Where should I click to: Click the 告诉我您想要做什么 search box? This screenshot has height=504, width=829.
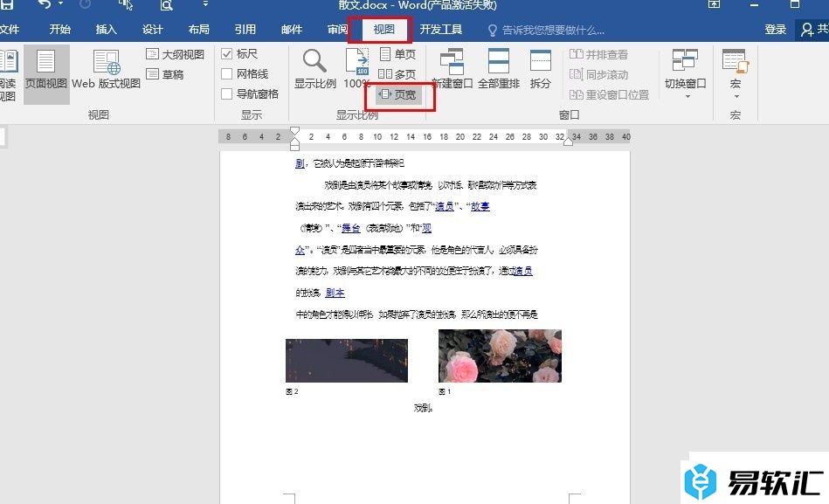click(546, 31)
